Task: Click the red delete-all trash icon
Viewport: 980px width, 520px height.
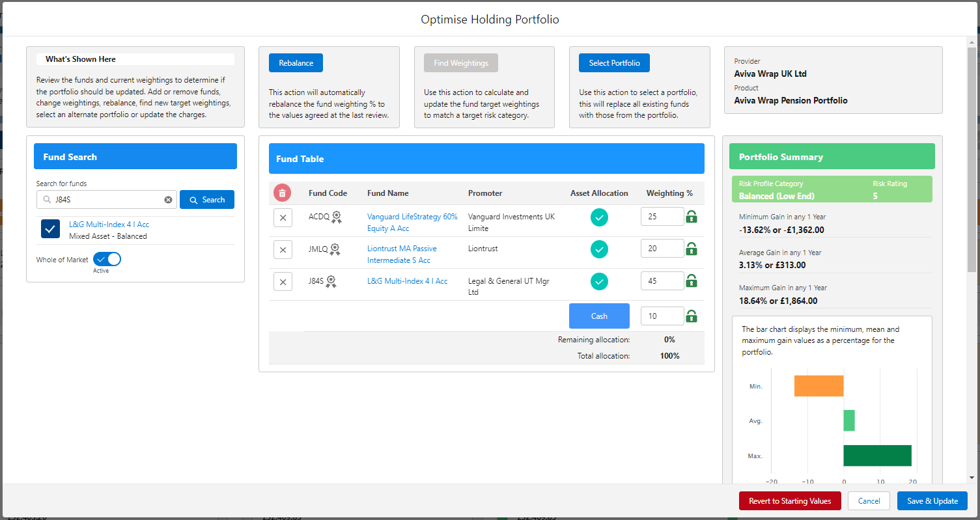Action: (282, 193)
